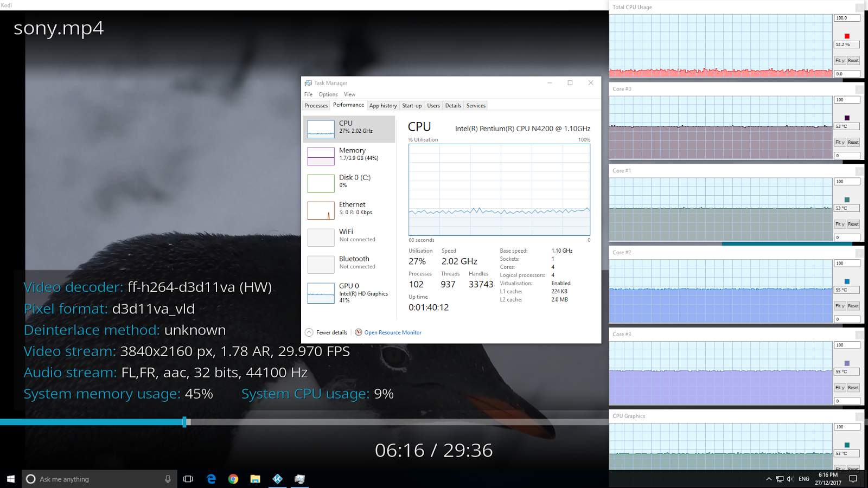Click the Core #3 lavender color swatch
Image resolution: width=868 pixels, height=488 pixels.
point(847,363)
